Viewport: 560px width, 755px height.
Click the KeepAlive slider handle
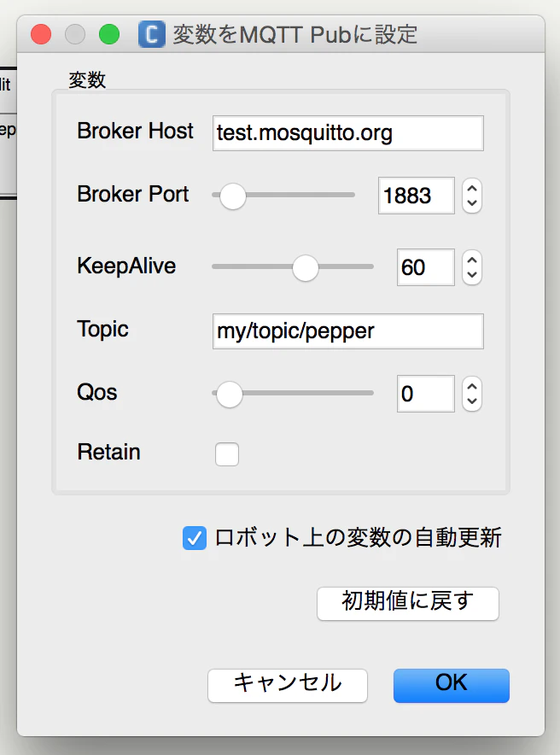[x=306, y=267]
